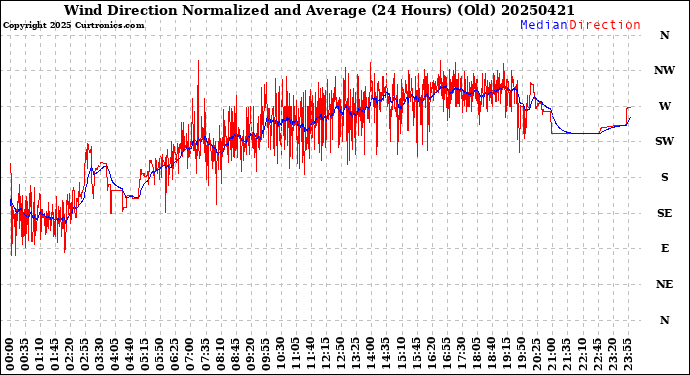Click the chart title text
Image resolution: width=690 pixels, height=375 pixels.
click(319, 10)
